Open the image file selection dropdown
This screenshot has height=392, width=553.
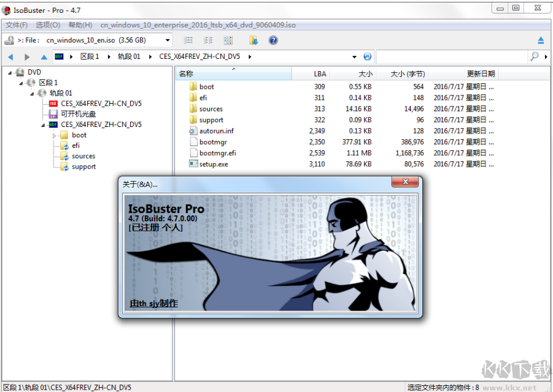click(x=168, y=40)
